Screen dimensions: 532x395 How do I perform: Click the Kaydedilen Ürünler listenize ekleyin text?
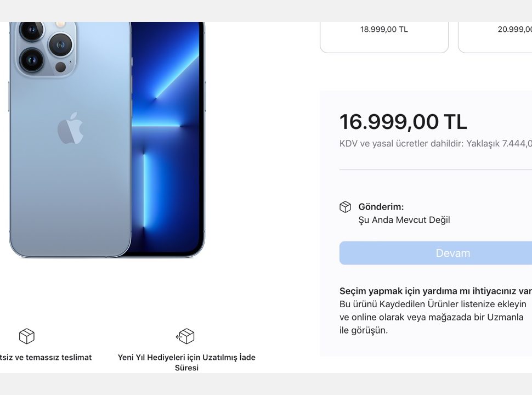point(453,304)
